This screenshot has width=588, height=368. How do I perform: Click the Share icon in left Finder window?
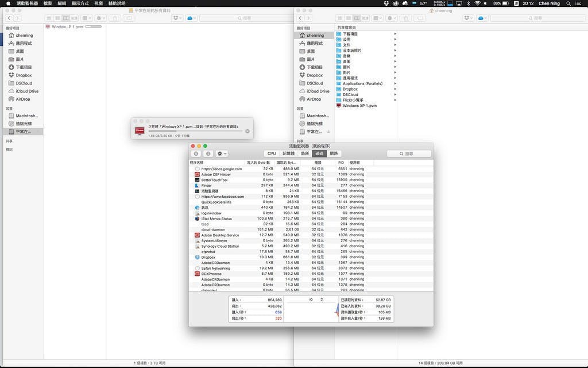(x=115, y=18)
